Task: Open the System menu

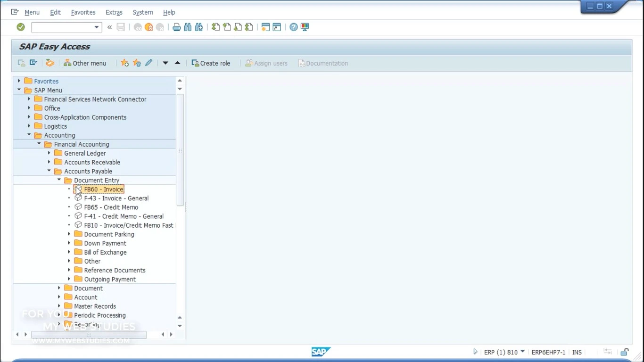Action: 142,12
